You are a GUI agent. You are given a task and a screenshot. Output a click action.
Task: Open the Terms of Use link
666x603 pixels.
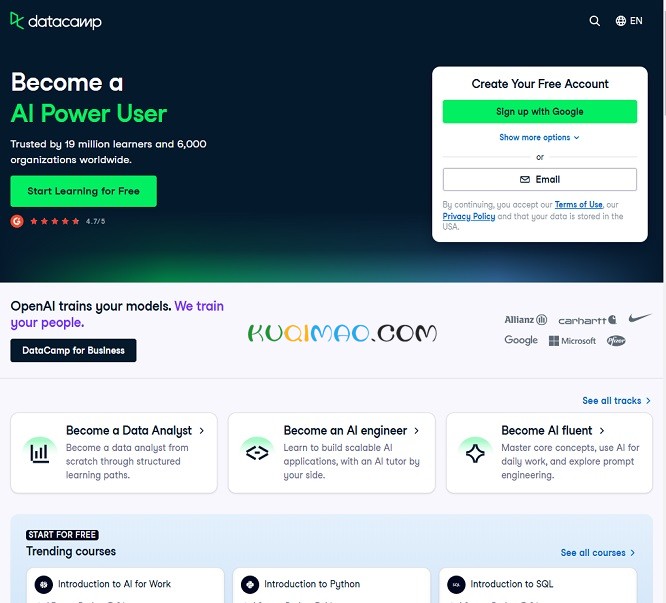point(578,205)
